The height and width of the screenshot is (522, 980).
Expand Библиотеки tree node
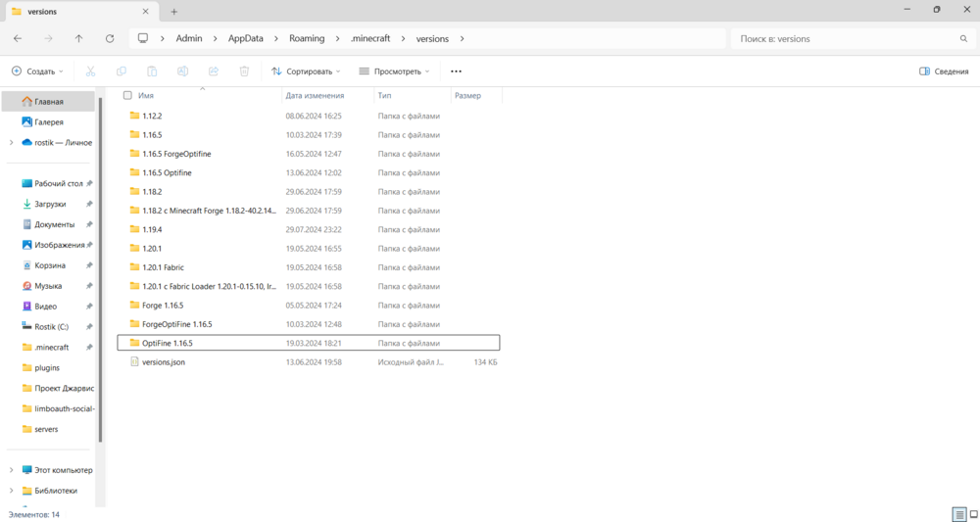pos(11,490)
